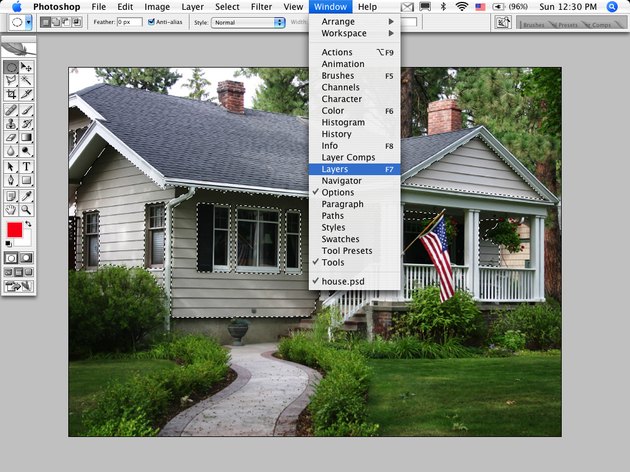This screenshot has height=472, width=630.
Task: Select the Slice tool
Action: point(26,94)
